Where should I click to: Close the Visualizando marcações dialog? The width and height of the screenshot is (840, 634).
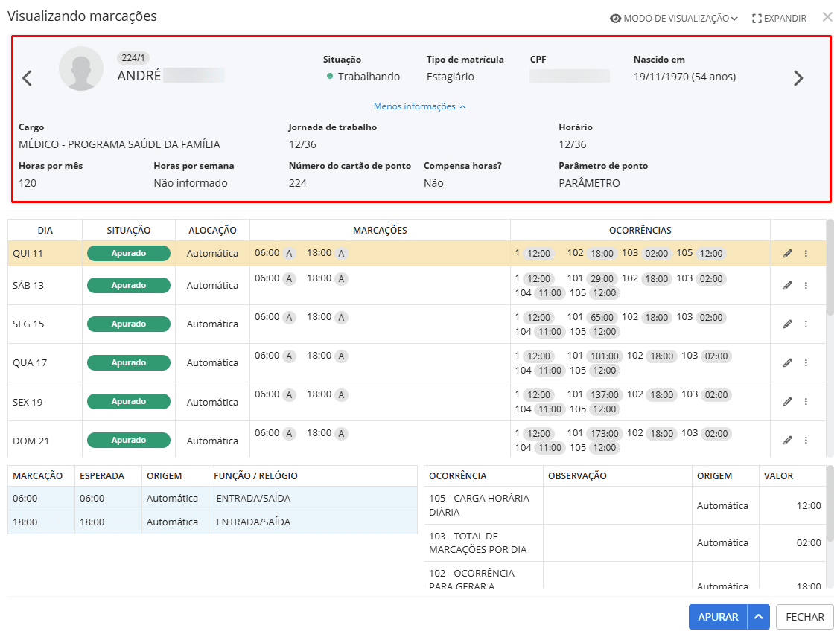pyautogui.click(x=827, y=17)
